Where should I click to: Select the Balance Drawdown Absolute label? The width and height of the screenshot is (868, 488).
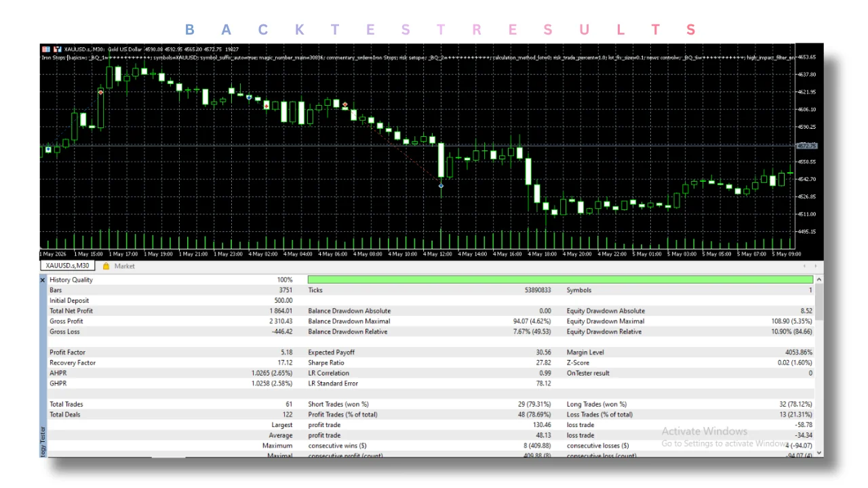pos(349,311)
